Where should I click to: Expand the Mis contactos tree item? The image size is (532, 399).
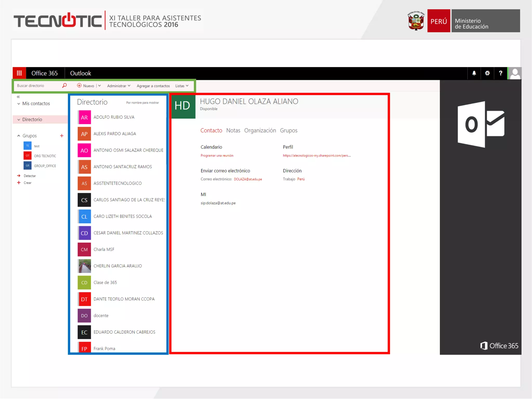(x=19, y=104)
